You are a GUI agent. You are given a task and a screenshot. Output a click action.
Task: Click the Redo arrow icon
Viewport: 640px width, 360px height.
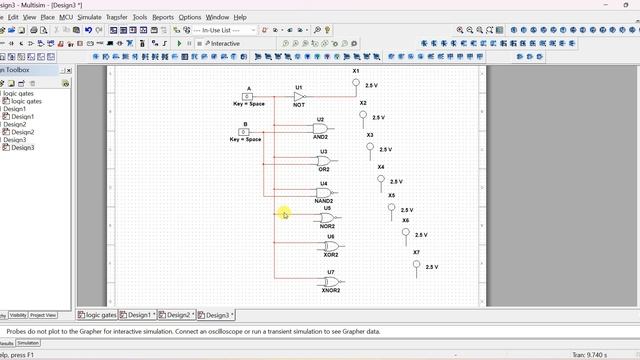tap(99, 30)
